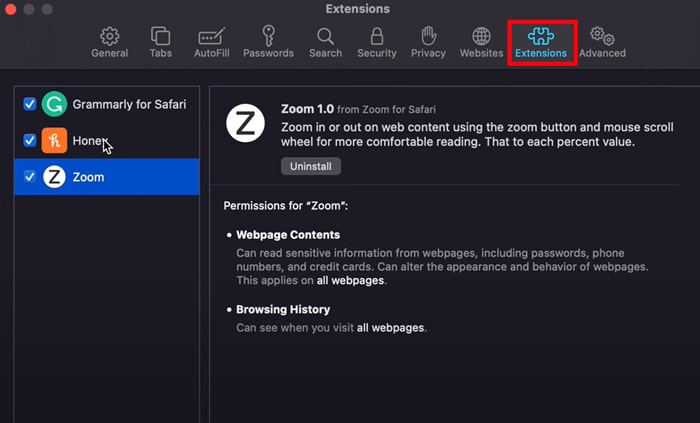Screen dimensions: 700x423
Task: Switch to AutoFill preferences
Action: tap(212, 42)
